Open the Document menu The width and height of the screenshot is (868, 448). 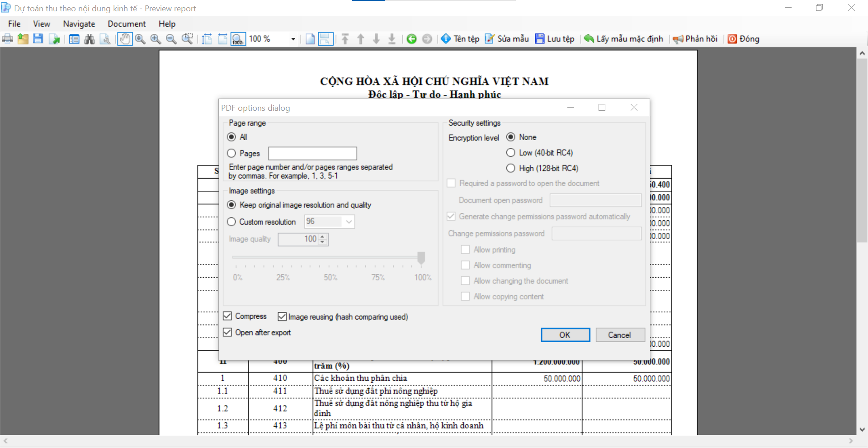point(127,24)
